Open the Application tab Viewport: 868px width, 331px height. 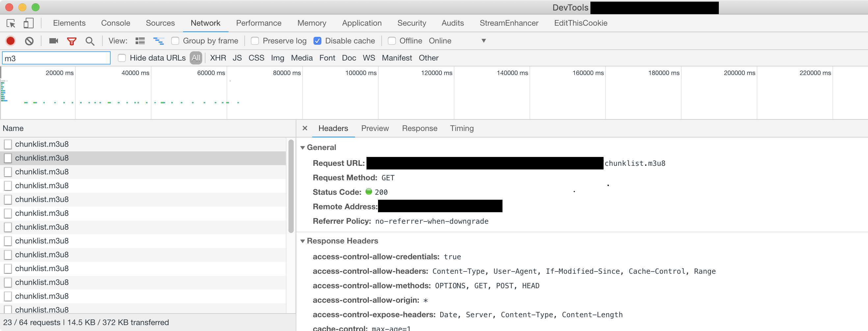[362, 23]
